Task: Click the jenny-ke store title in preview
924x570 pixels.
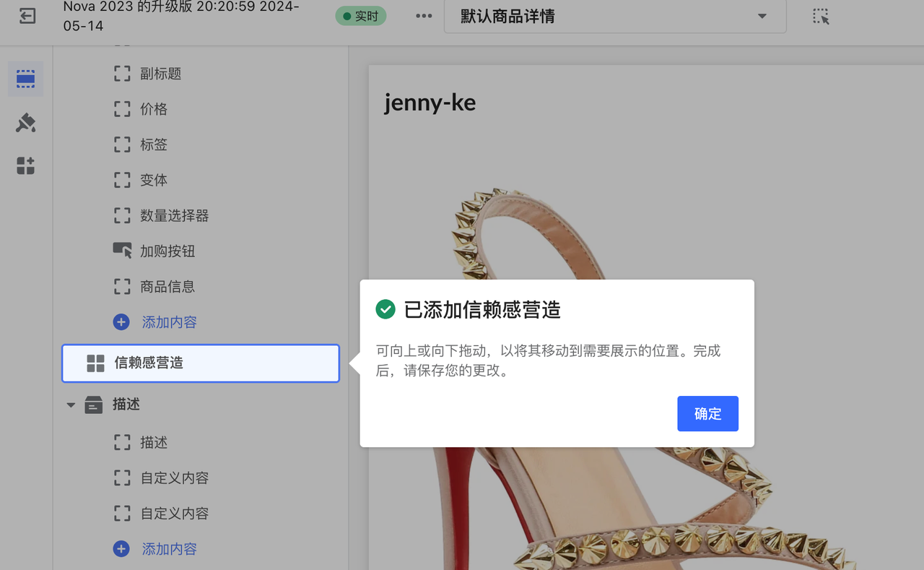Action: (x=430, y=103)
